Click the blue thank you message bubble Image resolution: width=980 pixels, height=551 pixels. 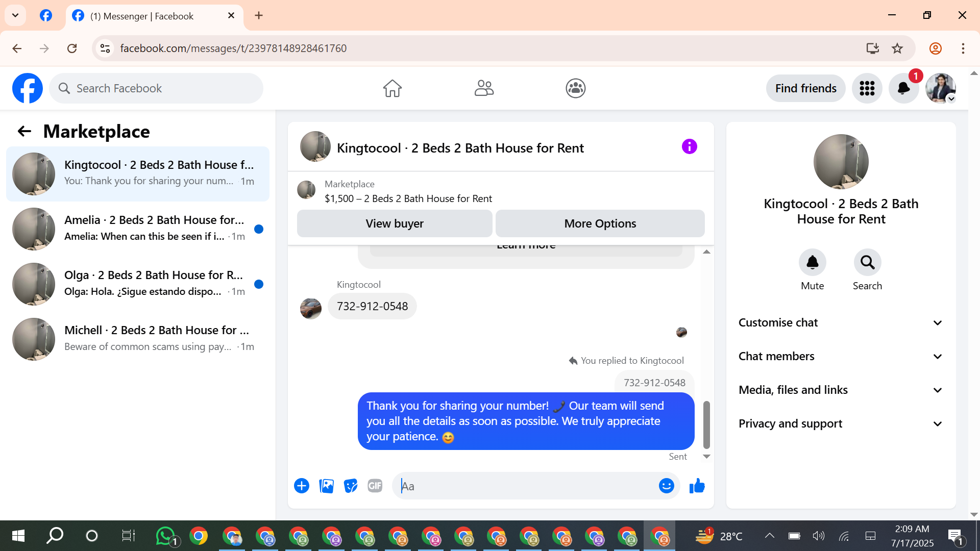526,421
